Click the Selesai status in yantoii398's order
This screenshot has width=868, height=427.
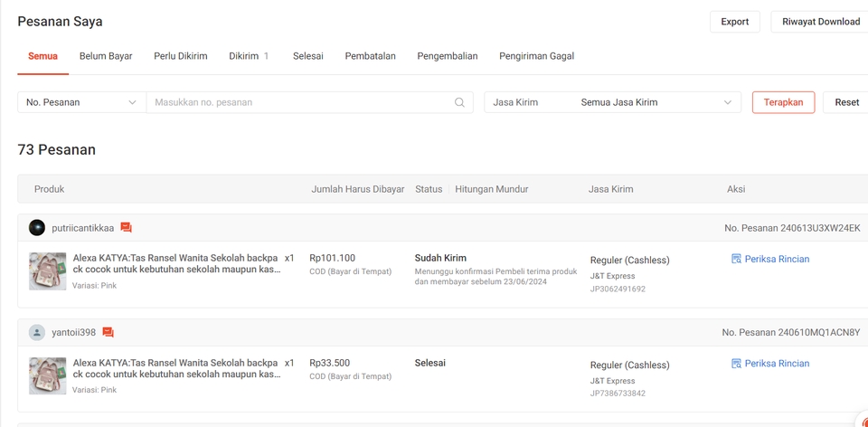[x=430, y=364]
